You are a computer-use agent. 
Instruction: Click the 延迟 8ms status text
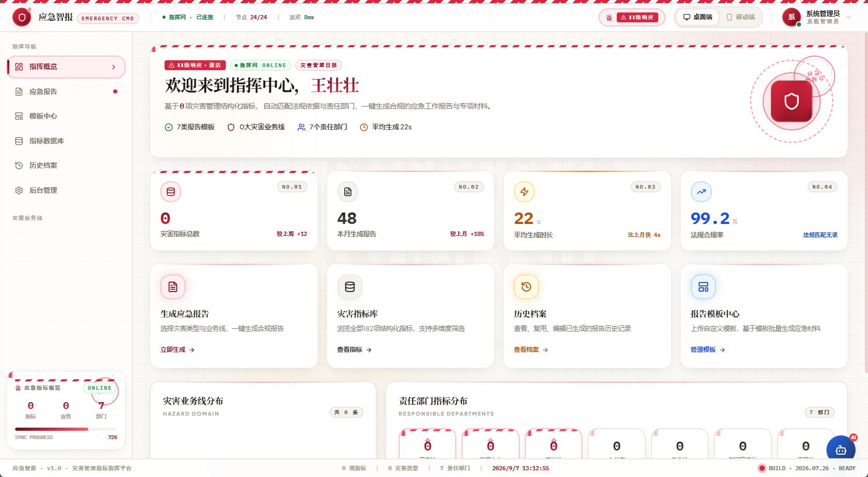(x=302, y=17)
